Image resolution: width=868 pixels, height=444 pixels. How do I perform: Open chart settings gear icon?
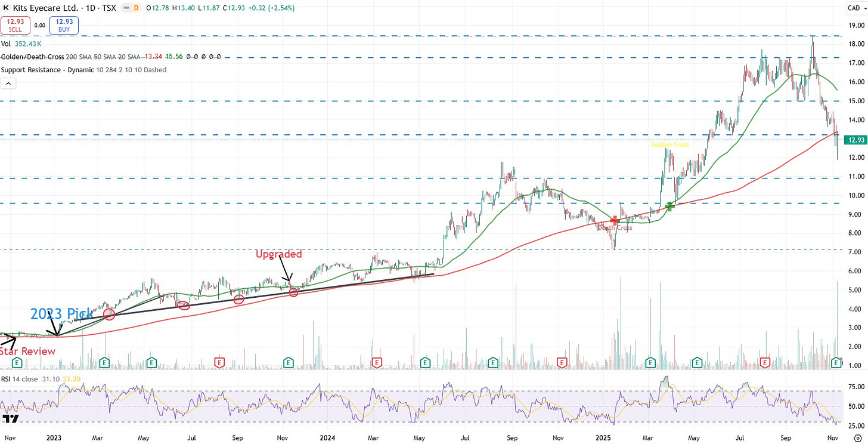857,439
